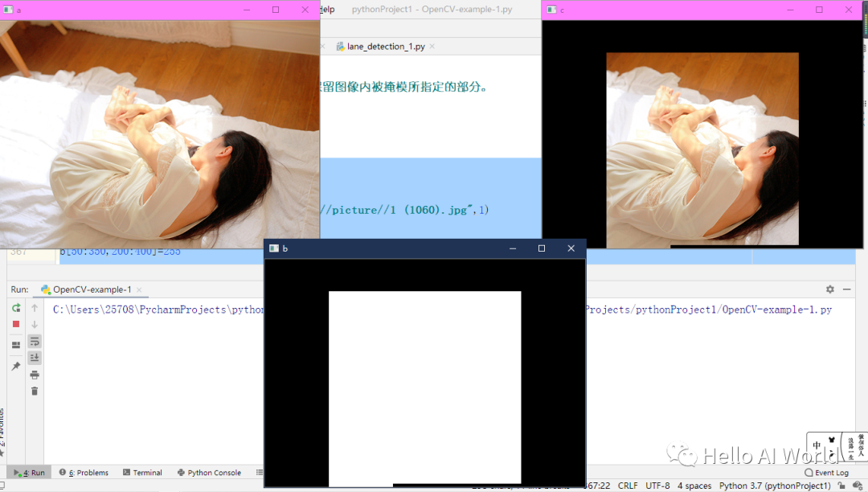Toggle Scroll to End in Run console

(35, 358)
